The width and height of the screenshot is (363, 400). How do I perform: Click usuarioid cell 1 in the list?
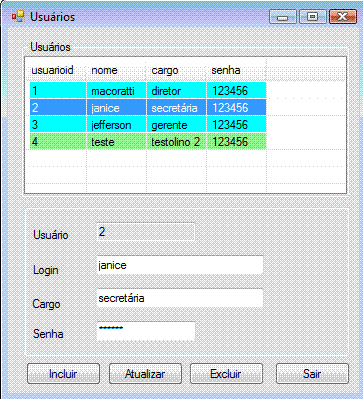tap(58, 91)
